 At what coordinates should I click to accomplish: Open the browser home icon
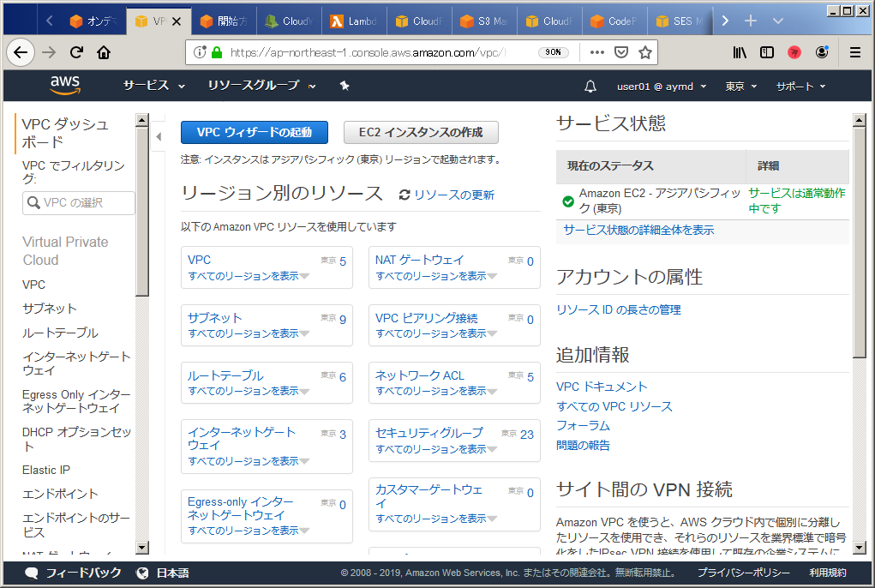pyautogui.click(x=104, y=52)
